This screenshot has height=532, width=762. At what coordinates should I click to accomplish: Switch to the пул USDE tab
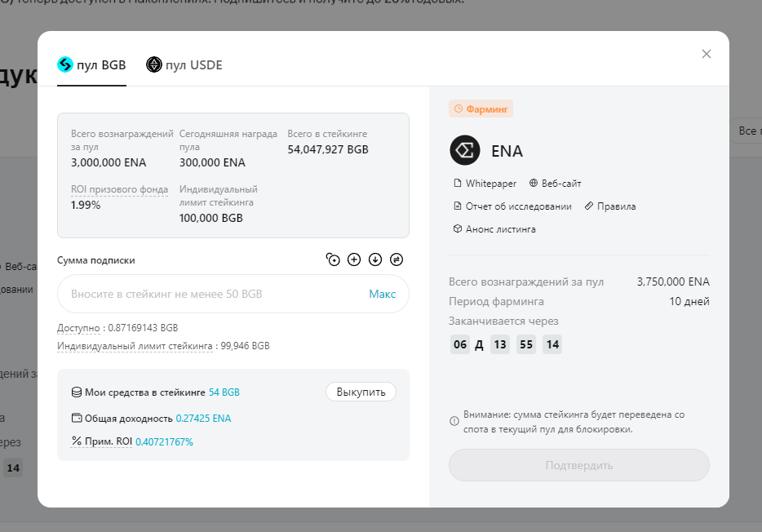click(184, 65)
